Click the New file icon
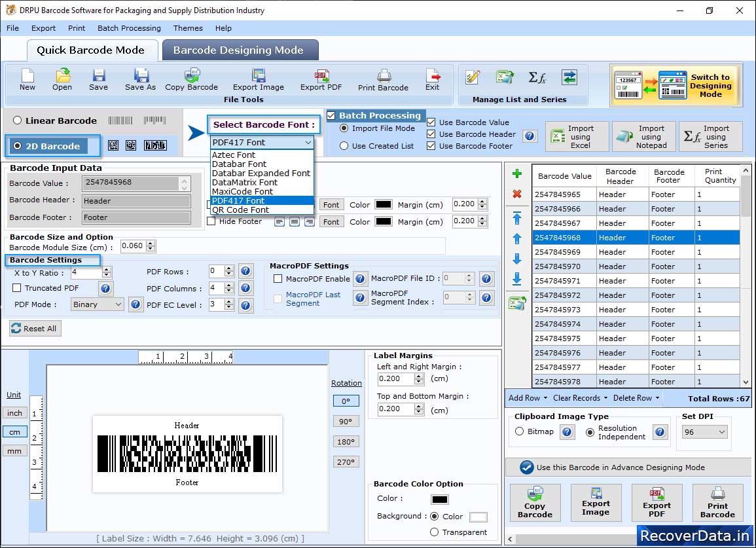 (27, 79)
